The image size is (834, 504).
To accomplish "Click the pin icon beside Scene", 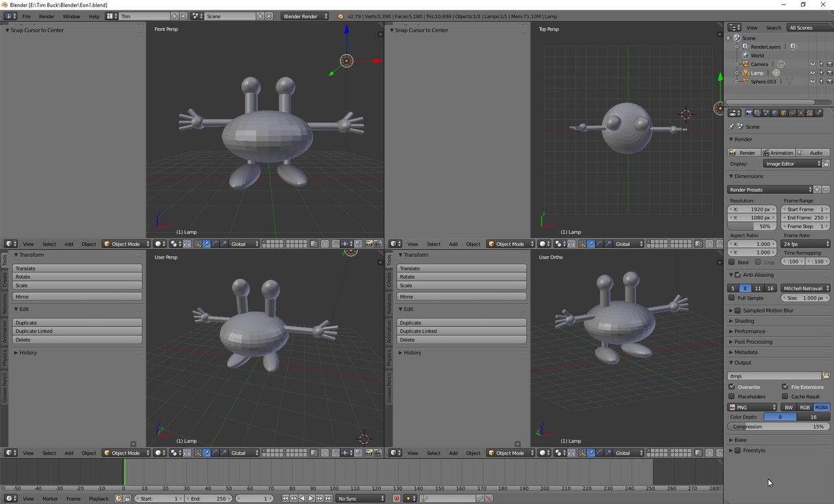I will 732,126.
